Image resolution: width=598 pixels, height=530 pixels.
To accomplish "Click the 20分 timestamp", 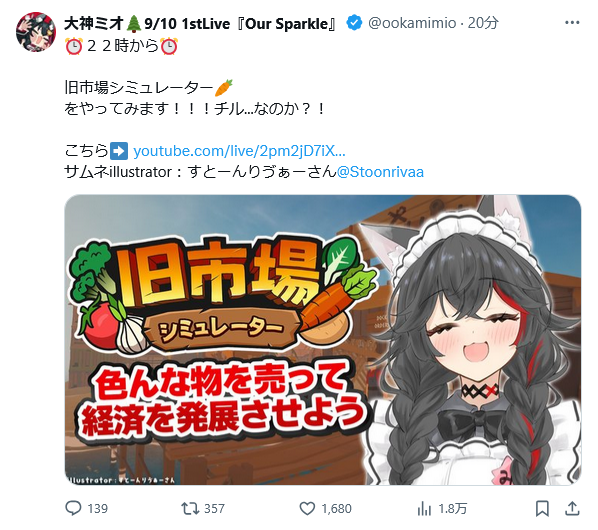I will click(483, 23).
